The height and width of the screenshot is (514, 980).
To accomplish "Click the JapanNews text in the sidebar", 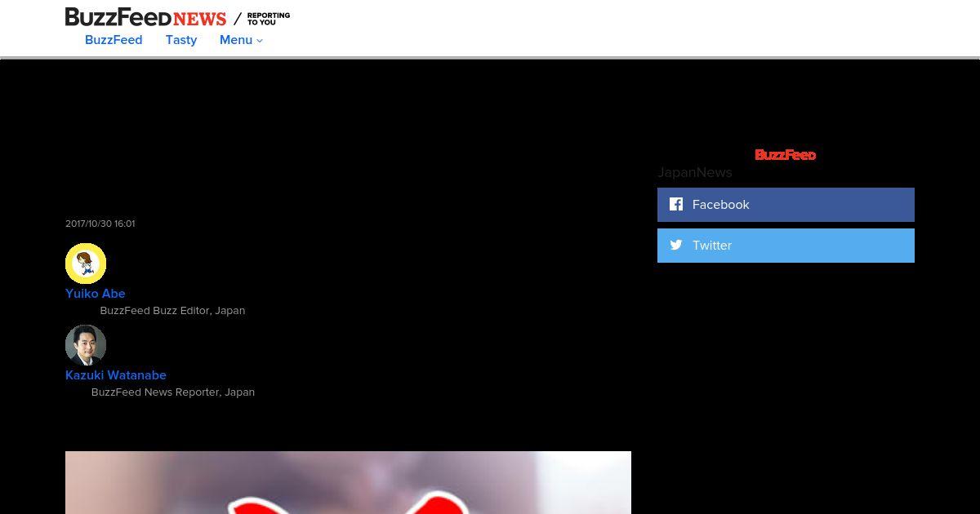I will [695, 172].
